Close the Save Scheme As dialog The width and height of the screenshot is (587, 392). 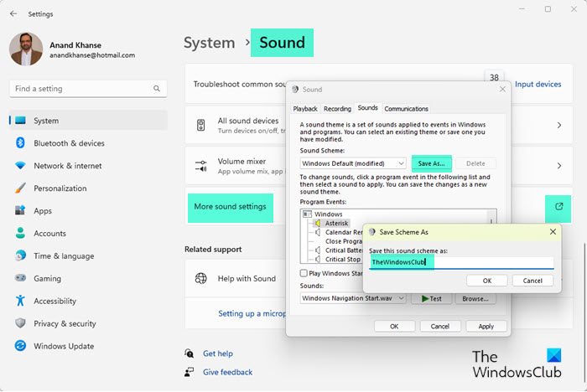click(x=553, y=232)
